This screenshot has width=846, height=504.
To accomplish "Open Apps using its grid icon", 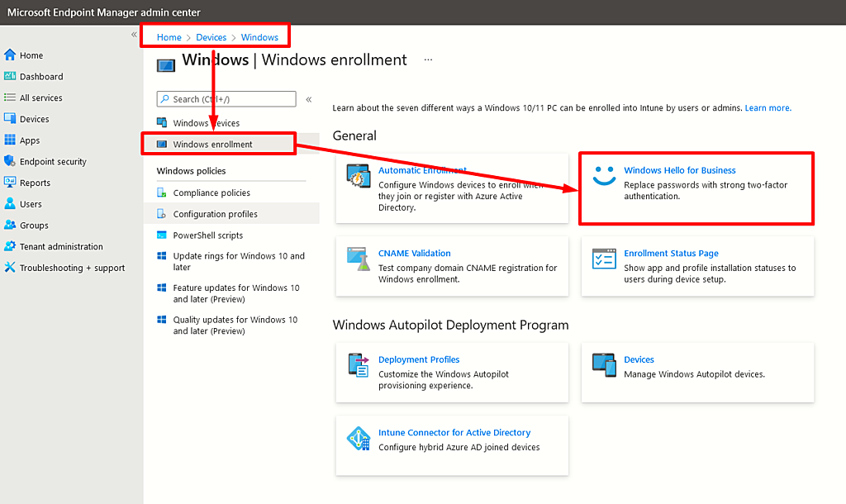I will (x=12, y=140).
